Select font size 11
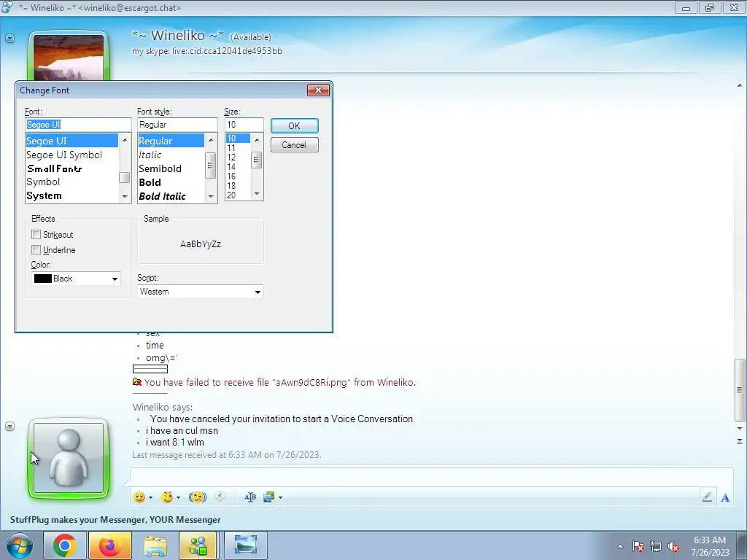Image resolution: width=747 pixels, height=560 pixels. (231, 148)
